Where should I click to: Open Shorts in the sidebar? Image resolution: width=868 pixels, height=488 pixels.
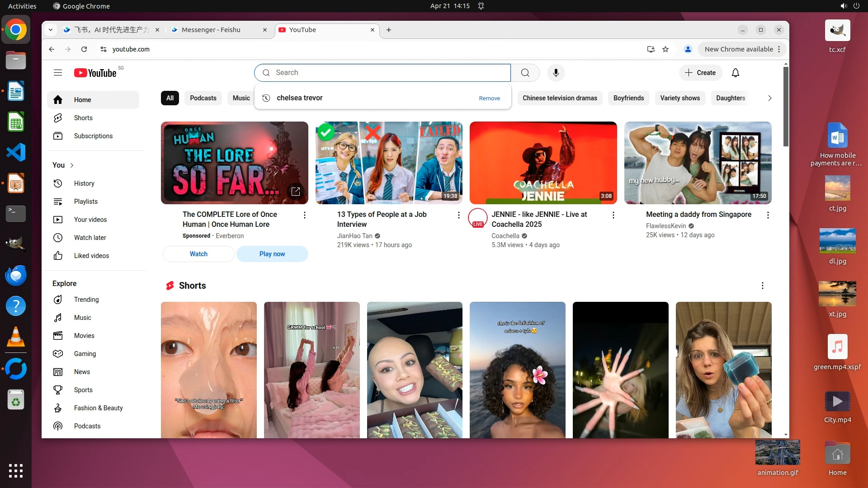83,118
